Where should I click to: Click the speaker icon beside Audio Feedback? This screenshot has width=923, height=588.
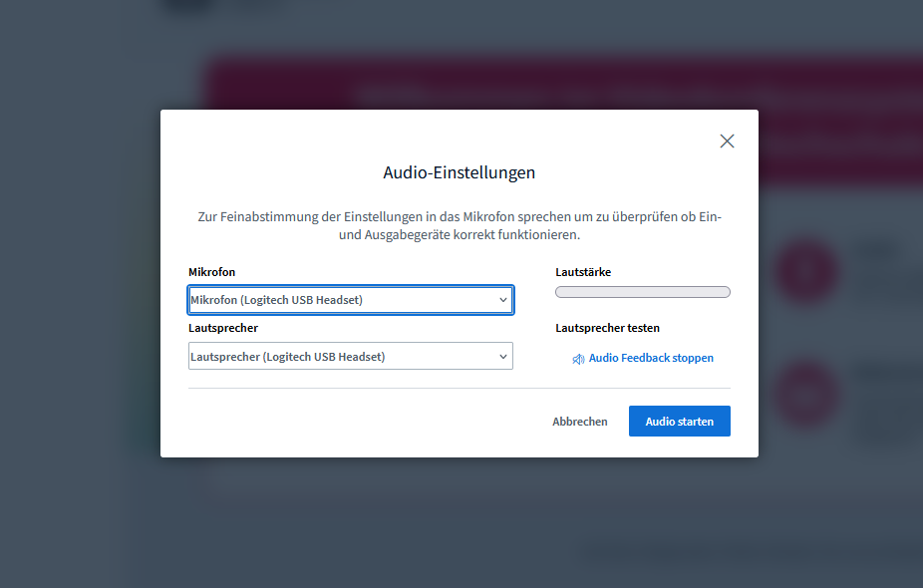(x=578, y=359)
